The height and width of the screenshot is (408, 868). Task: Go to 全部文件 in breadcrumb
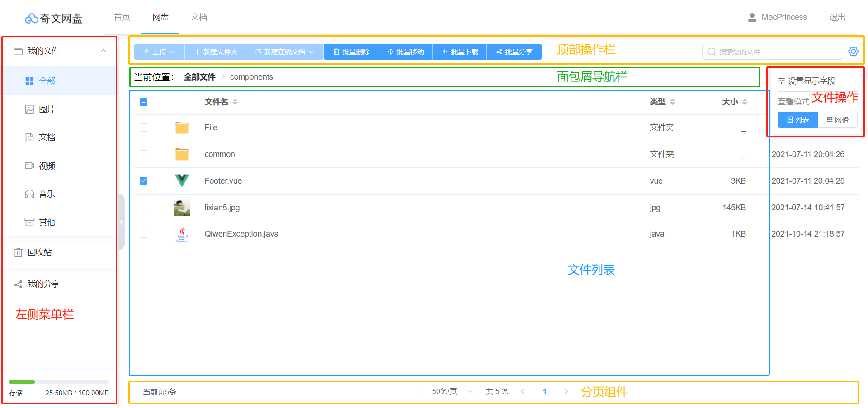(199, 77)
